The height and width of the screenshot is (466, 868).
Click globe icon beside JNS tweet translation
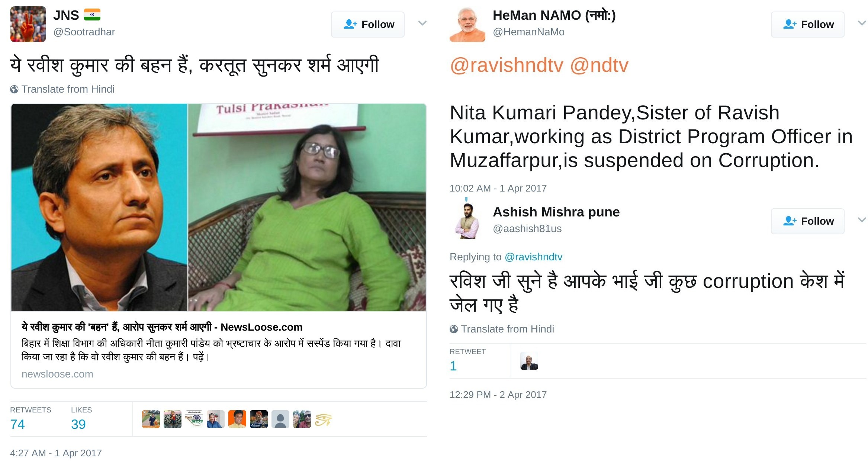coord(14,89)
